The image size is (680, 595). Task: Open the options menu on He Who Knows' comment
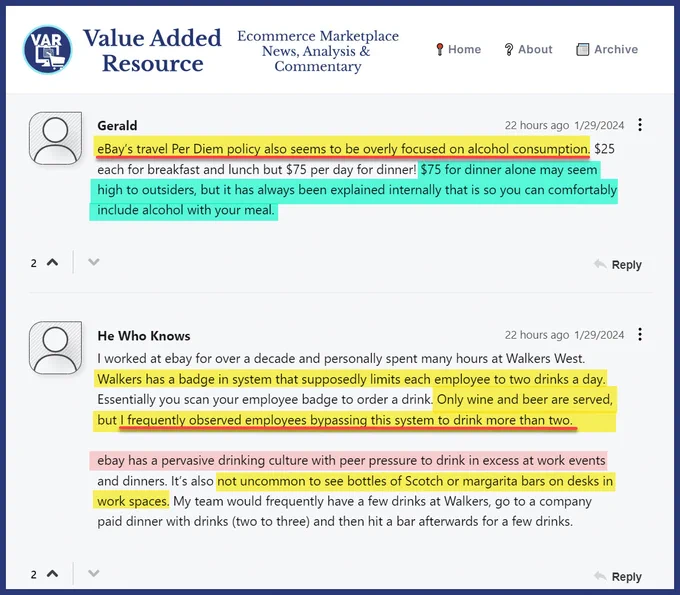[640, 334]
